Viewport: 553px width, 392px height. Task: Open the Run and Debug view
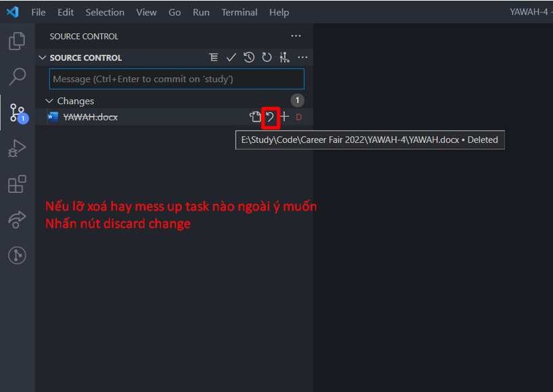pyautogui.click(x=17, y=148)
